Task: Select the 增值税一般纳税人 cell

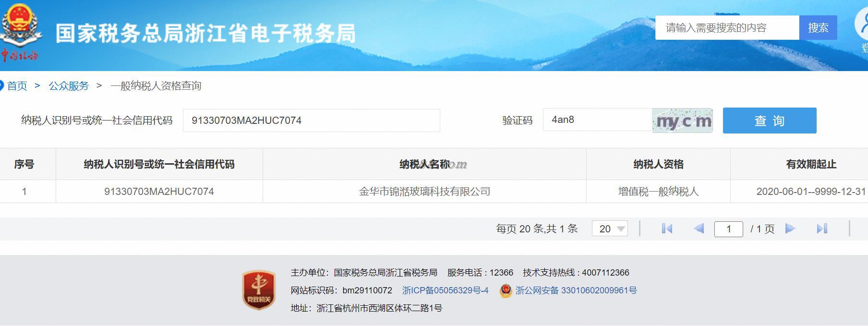Action: pos(658,192)
